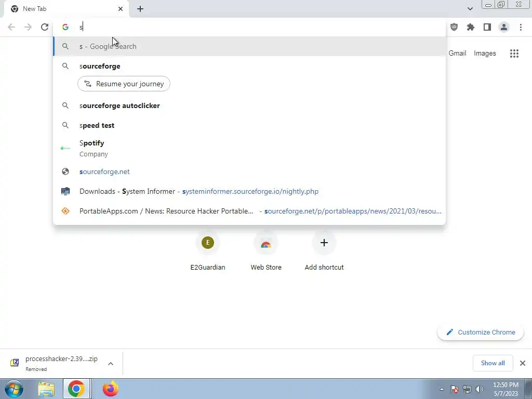Open the tab search chevron
532x399 pixels.
(470, 9)
